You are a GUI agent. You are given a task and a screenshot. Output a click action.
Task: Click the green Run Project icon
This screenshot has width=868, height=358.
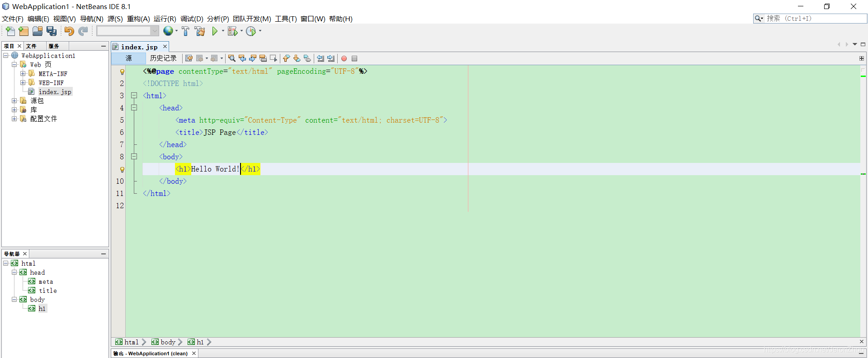coord(215,31)
